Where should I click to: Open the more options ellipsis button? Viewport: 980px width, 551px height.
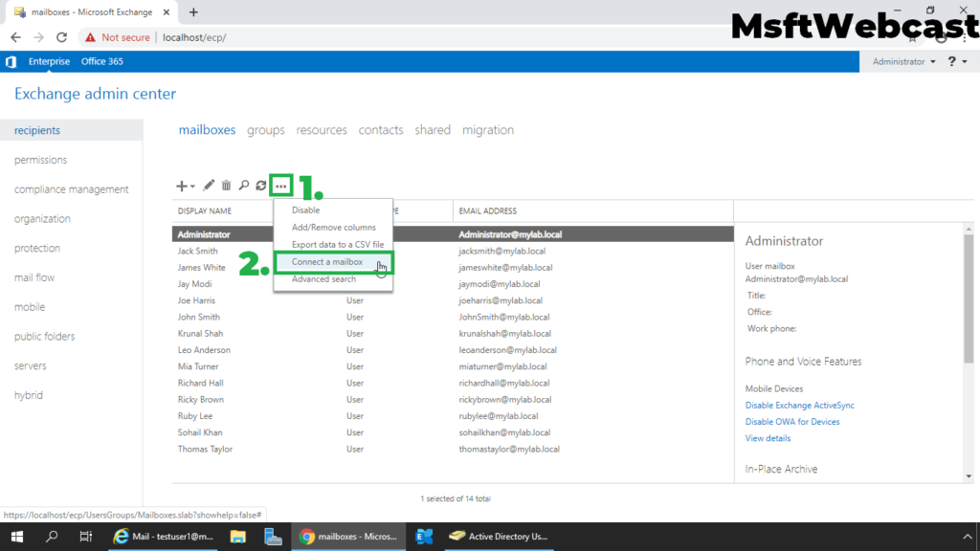click(x=281, y=186)
